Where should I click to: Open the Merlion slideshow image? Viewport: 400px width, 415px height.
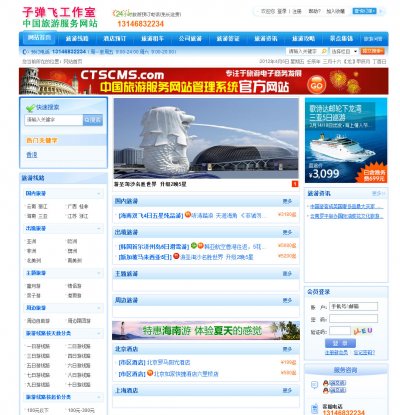tap(206, 138)
